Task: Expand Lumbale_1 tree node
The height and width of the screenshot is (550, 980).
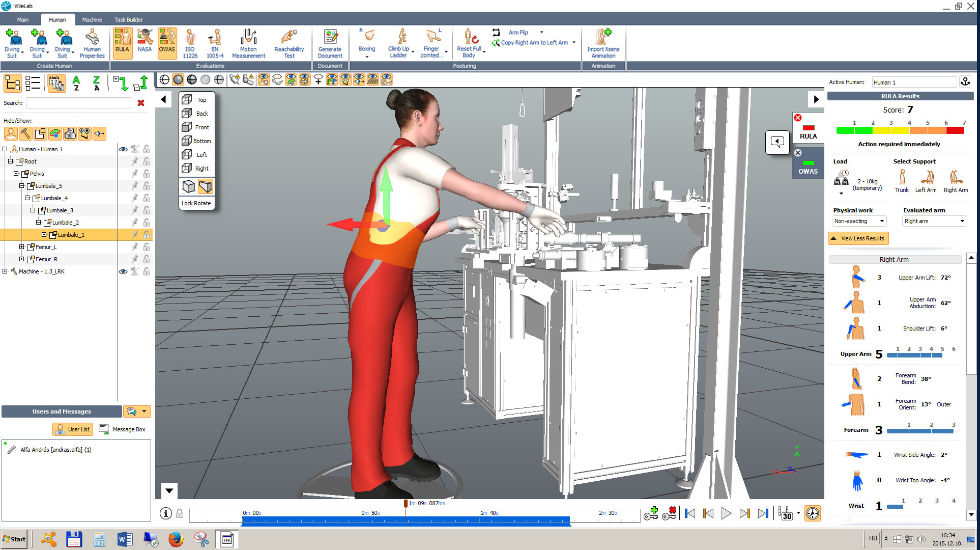Action: tap(44, 235)
